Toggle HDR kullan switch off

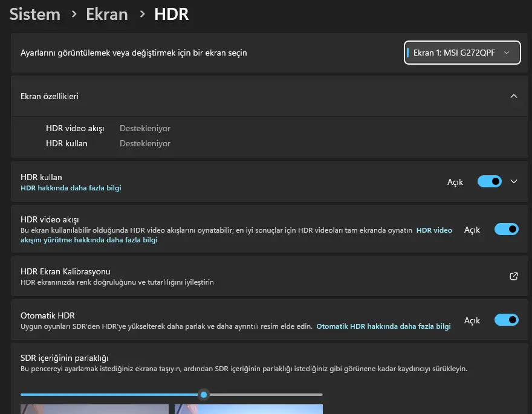(489, 181)
